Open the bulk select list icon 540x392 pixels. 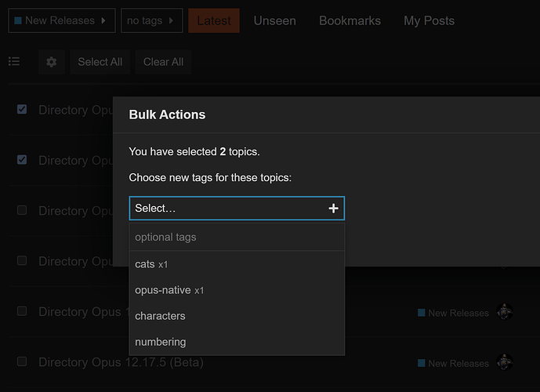click(14, 62)
